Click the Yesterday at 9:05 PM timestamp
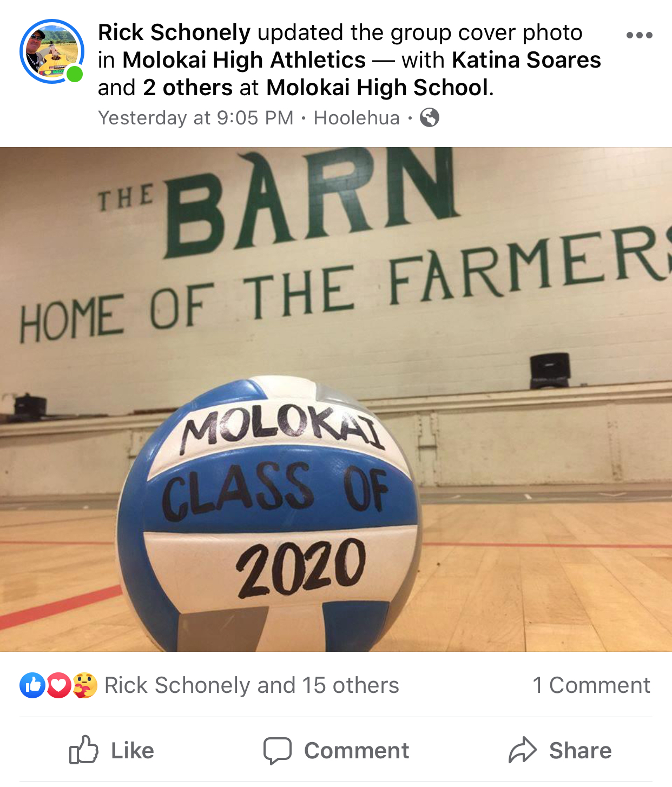The width and height of the screenshot is (672, 787). (x=196, y=118)
